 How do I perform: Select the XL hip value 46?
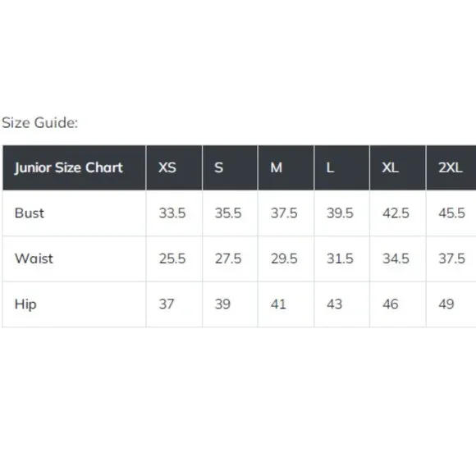391,304
